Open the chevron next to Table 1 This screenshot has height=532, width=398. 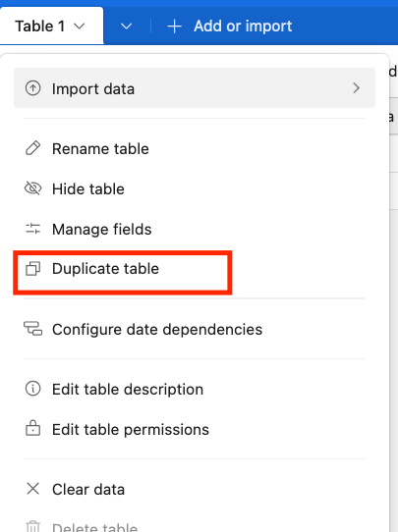80,27
